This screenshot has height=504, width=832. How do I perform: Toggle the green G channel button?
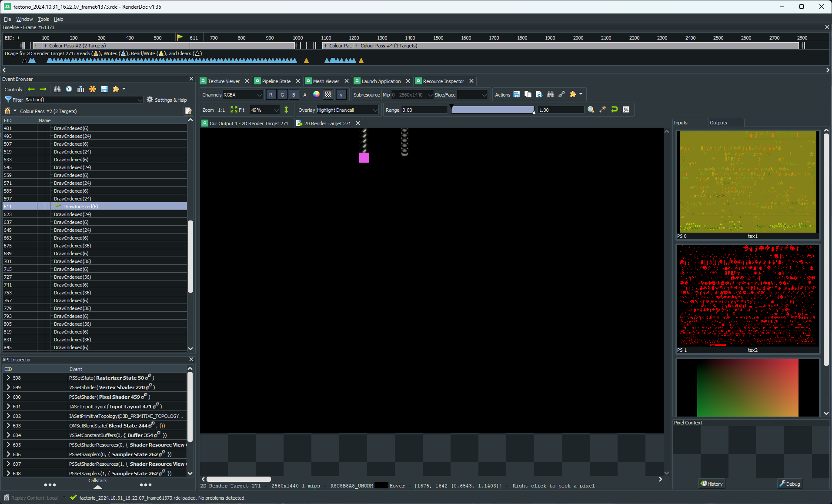[x=282, y=95]
